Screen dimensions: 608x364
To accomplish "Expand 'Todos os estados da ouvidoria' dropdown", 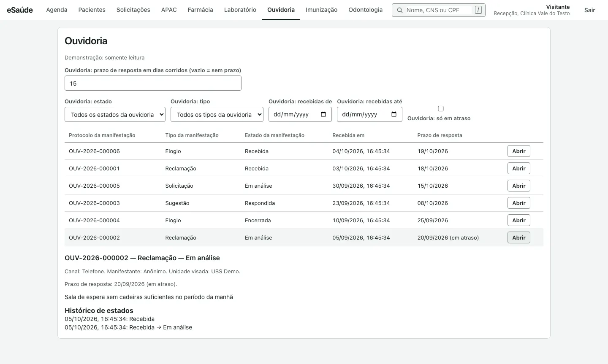I will click(x=115, y=114).
